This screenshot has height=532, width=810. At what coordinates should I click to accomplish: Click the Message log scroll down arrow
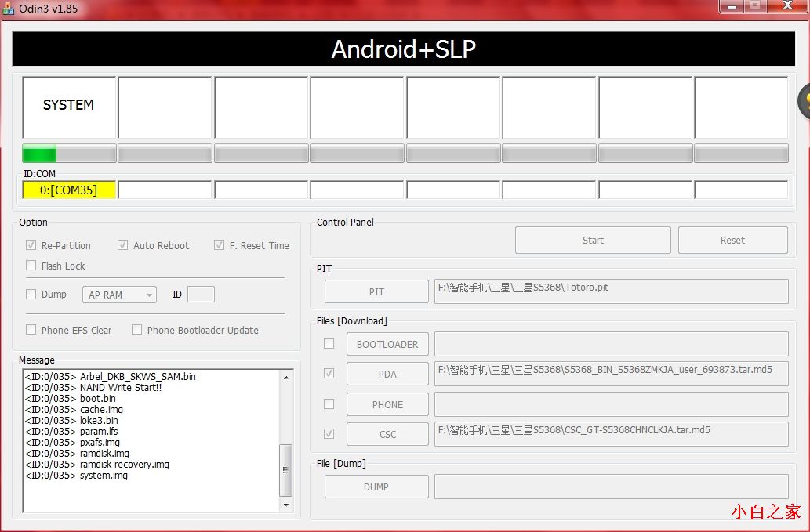(286, 505)
